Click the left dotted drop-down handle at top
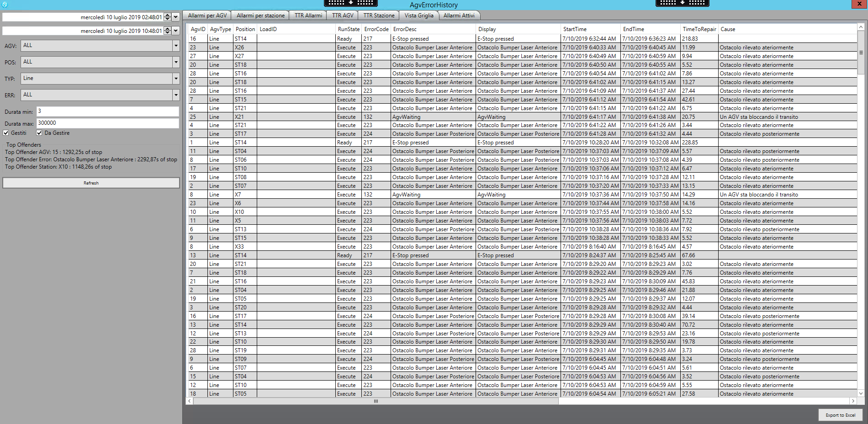Screen dimensions: 868x424 tap(350, 3)
